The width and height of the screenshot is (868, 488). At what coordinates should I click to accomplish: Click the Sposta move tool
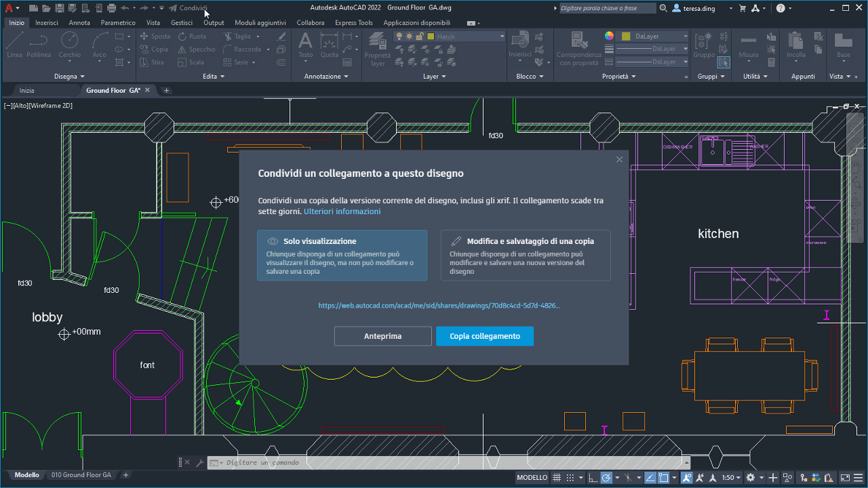pyautogui.click(x=155, y=37)
